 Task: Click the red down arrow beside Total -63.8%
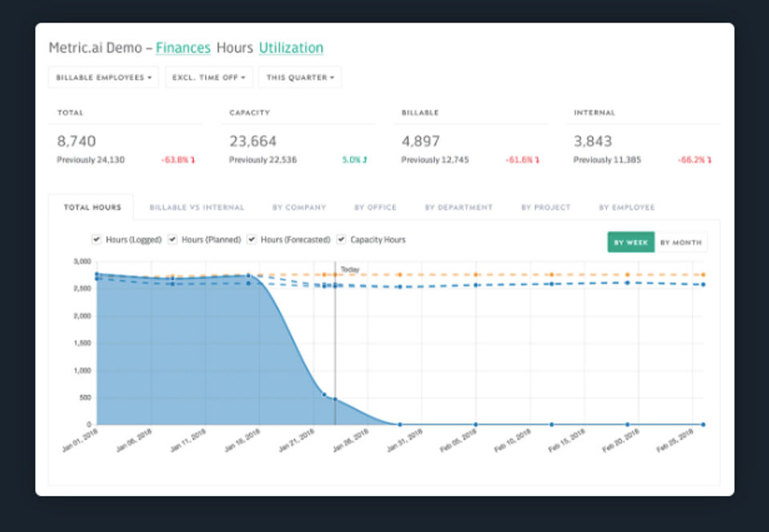[x=193, y=160]
